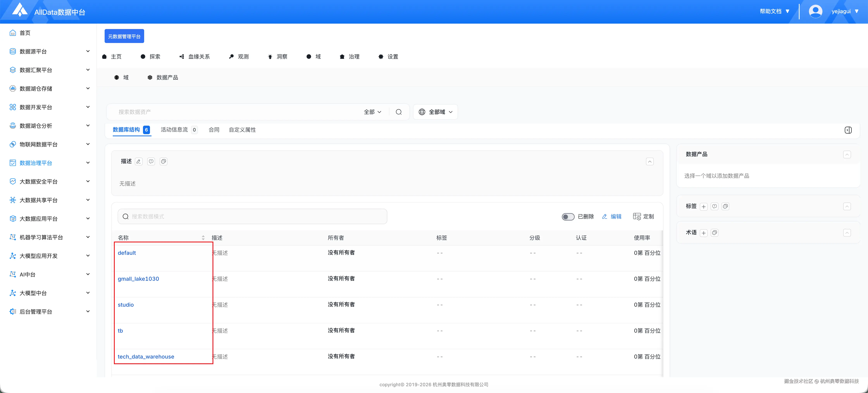Open 大模型中台 in the sidebar

click(33, 293)
